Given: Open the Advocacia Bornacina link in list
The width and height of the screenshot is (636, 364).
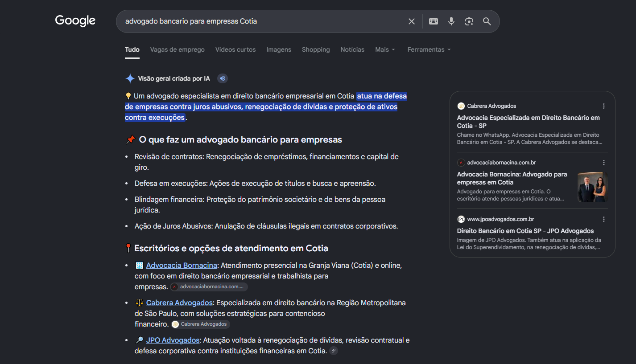Looking at the screenshot, I should click(182, 265).
